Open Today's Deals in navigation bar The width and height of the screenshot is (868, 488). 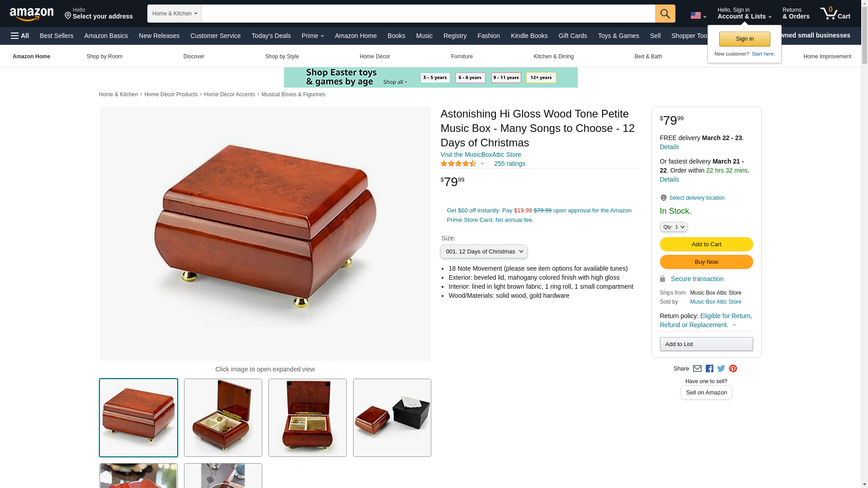pos(271,36)
